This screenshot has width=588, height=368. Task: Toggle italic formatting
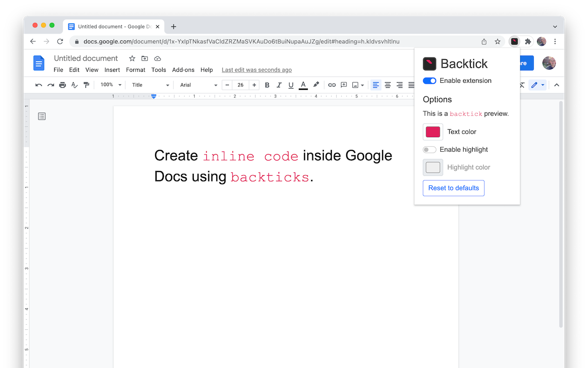(x=279, y=85)
